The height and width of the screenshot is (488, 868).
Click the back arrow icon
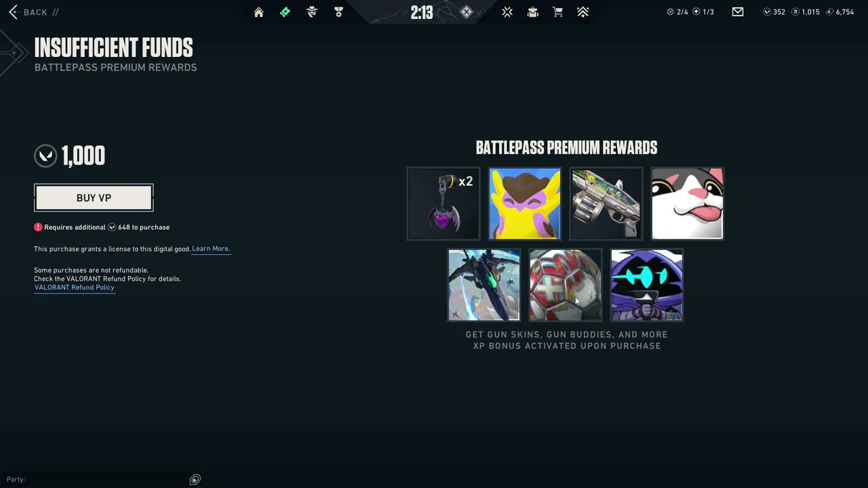(13, 12)
